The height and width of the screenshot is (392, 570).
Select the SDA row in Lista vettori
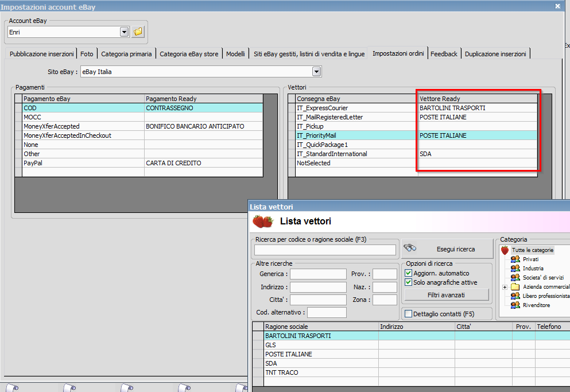(x=411, y=363)
